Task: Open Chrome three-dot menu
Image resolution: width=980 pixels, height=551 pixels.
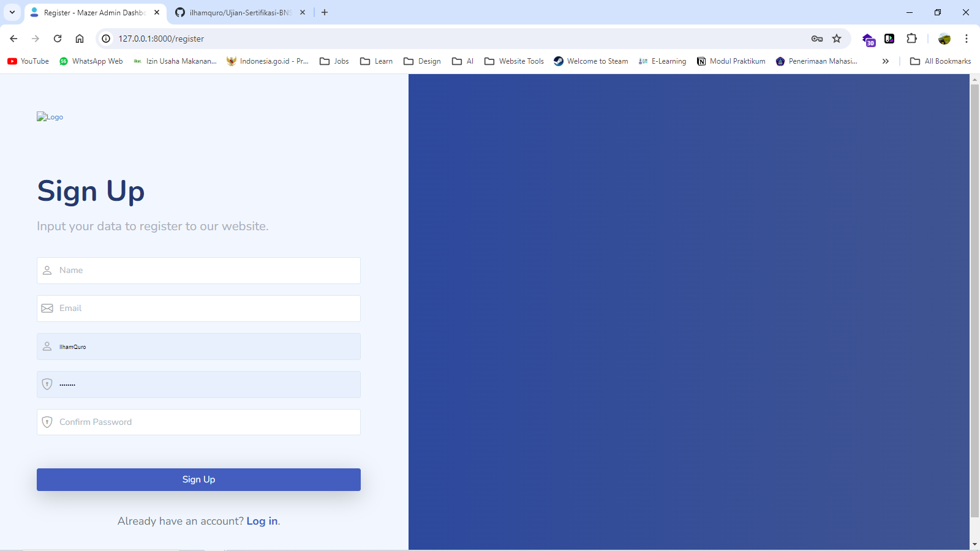Action: (x=967, y=39)
